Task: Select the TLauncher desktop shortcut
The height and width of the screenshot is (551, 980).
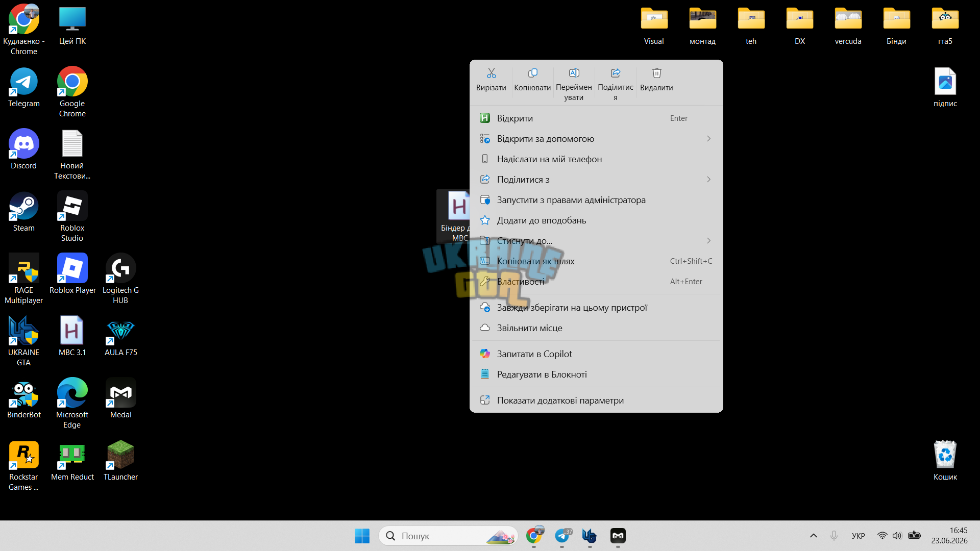Action: click(120, 461)
